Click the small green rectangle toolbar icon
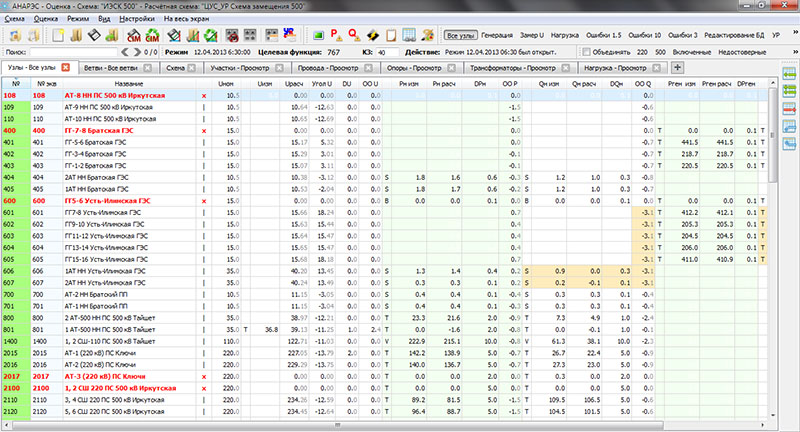The image size is (800, 432). click(318, 35)
